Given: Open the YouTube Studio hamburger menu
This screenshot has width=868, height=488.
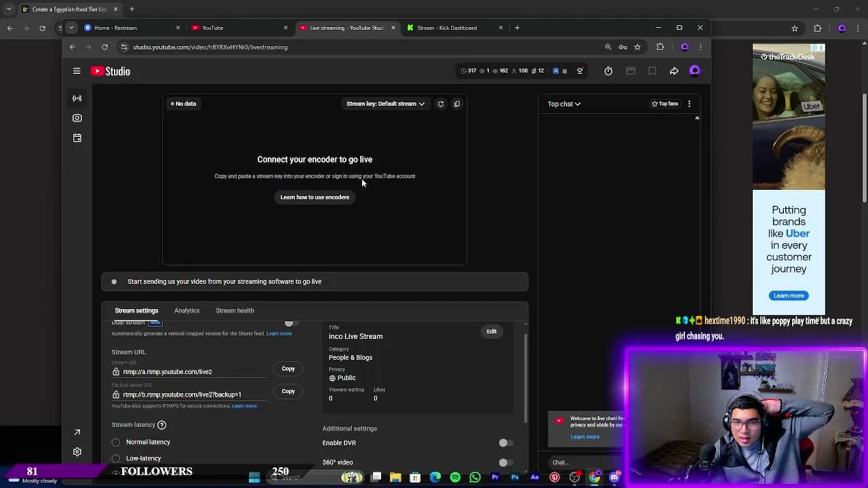Looking at the screenshot, I should [77, 71].
